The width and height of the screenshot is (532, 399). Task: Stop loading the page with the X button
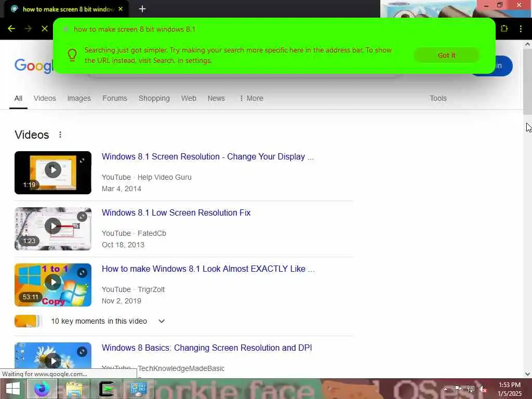[45, 29]
